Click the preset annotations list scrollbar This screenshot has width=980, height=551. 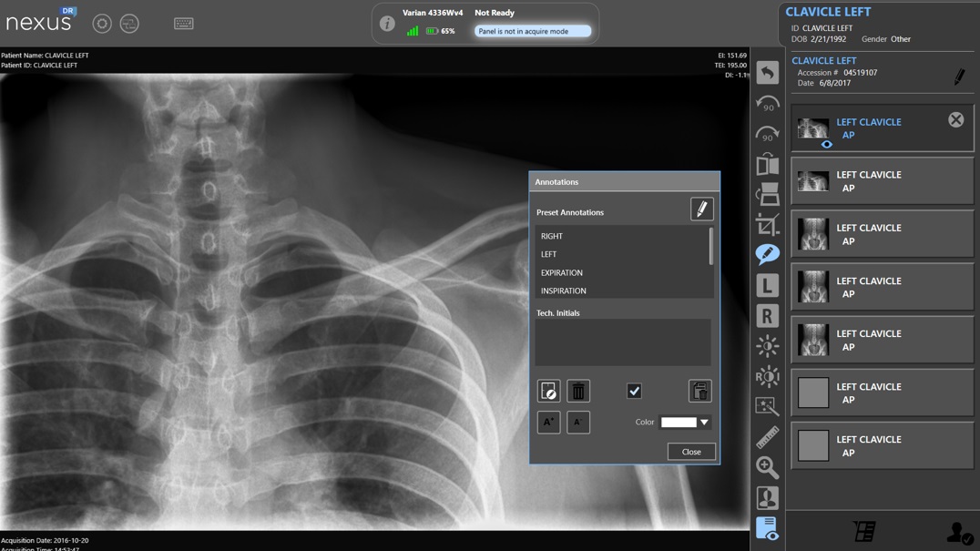point(711,246)
